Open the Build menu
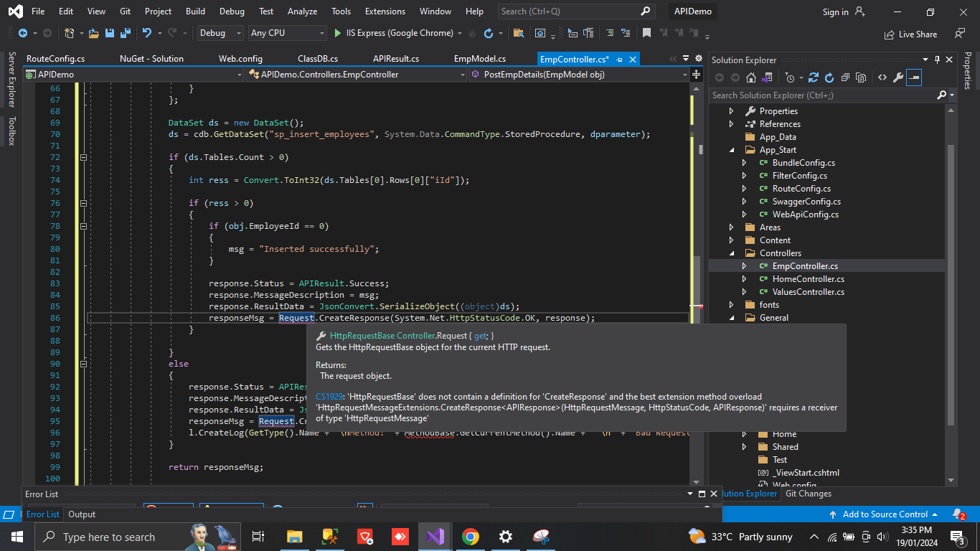Viewport: 980px width, 551px height. click(195, 11)
